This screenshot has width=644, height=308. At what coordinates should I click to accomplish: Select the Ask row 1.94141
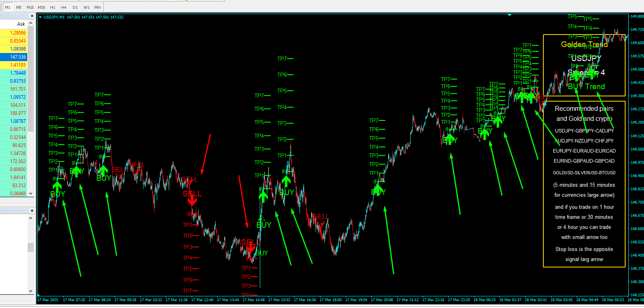[14, 177]
